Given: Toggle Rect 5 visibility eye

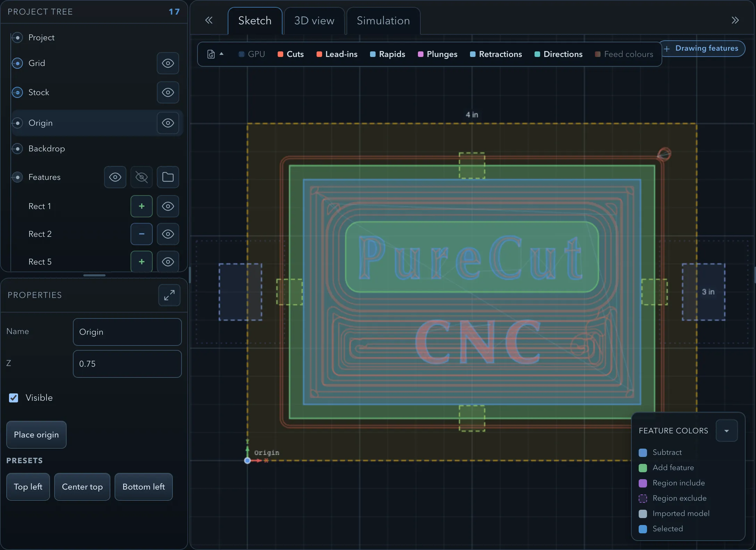Looking at the screenshot, I should [x=168, y=262].
